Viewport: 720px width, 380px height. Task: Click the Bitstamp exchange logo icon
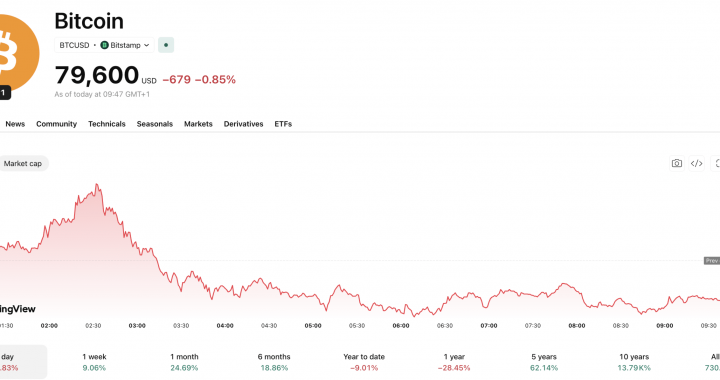point(104,45)
